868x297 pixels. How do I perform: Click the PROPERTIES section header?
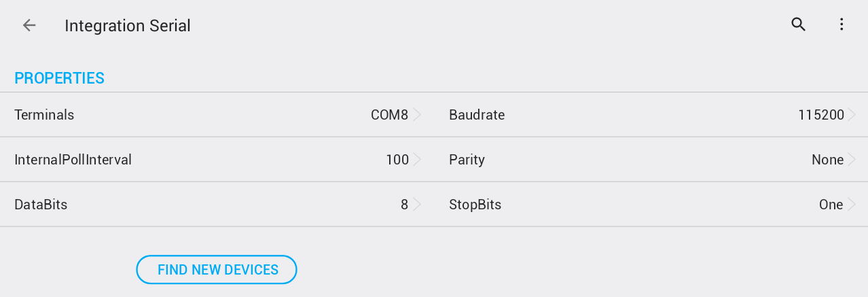[59, 78]
